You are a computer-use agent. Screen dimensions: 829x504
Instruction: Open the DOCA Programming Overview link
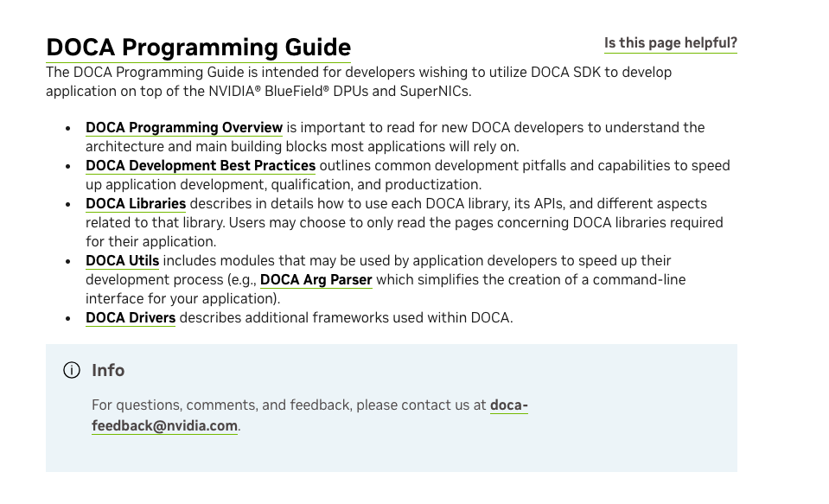pyautogui.click(x=183, y=128)
